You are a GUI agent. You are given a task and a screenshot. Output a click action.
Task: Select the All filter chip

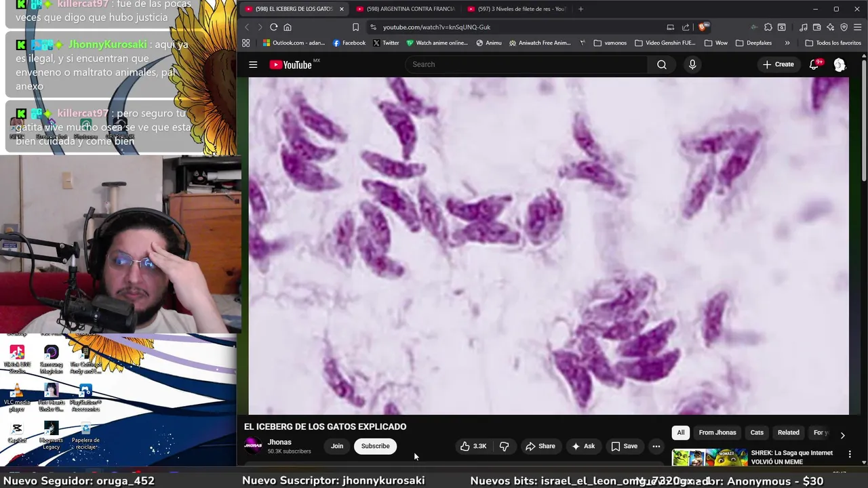(x=681, y=432)
